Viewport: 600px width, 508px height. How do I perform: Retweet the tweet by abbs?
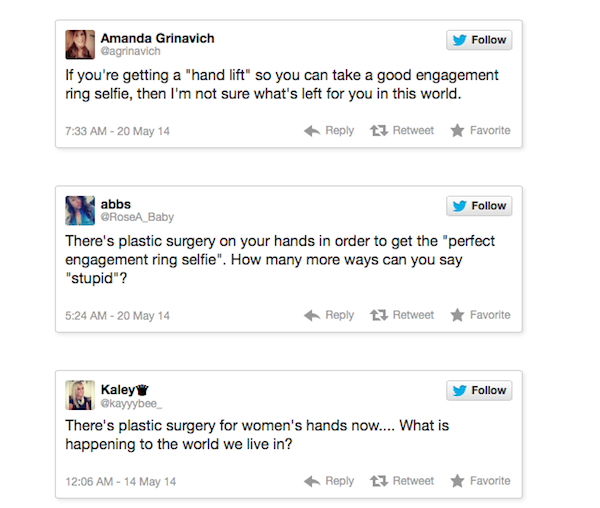[x=404, y=315]
